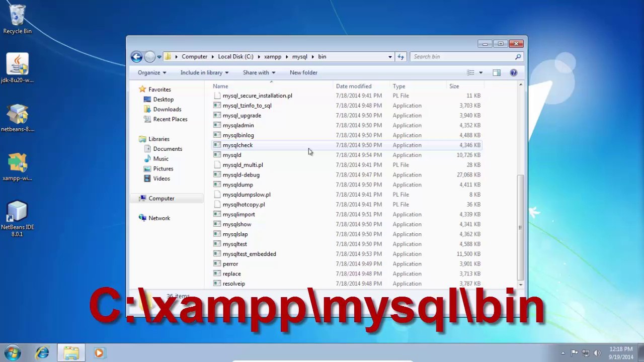The width and height of the screenshot is (644, 362).
Task: Select the file named mysqltest_embedded
Action: click(x=249, y=254)
